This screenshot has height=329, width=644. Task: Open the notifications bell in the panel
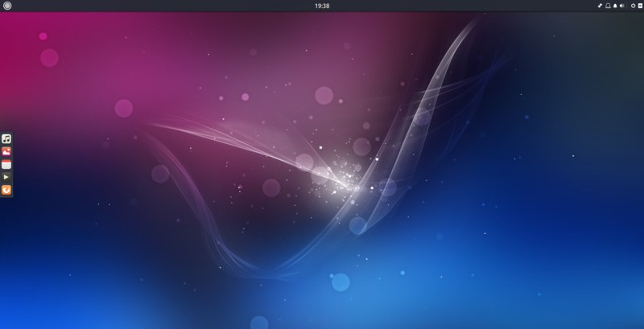pos(616,6)
